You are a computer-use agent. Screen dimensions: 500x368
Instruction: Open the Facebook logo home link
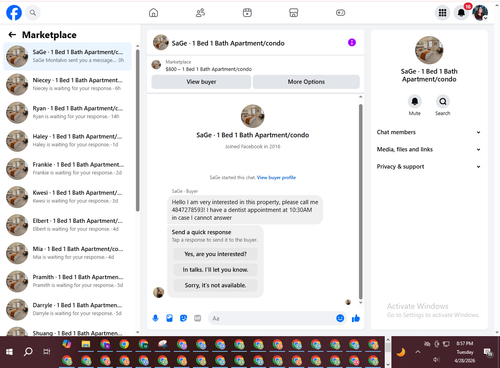(14, 13)
